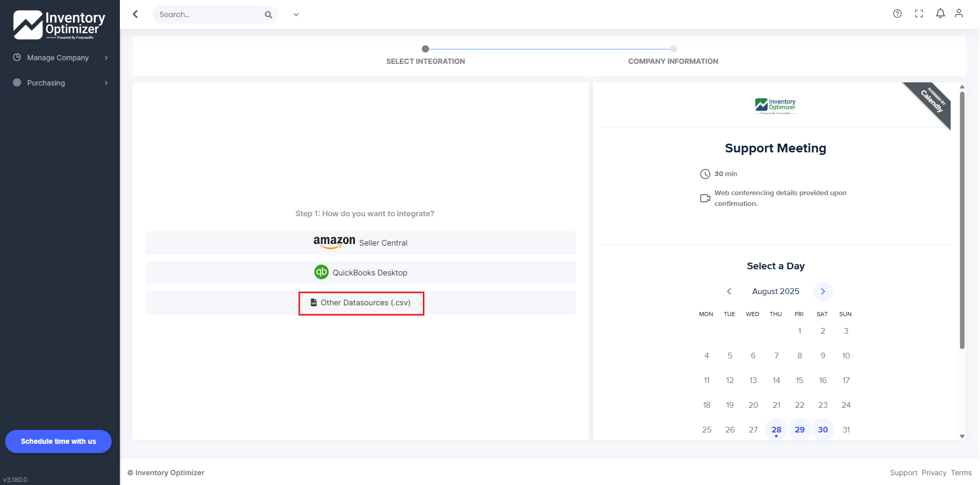Click the COMPANY INFORMATION step label
This screenshot has height=485, width=980.
click(x=673, y=61)
